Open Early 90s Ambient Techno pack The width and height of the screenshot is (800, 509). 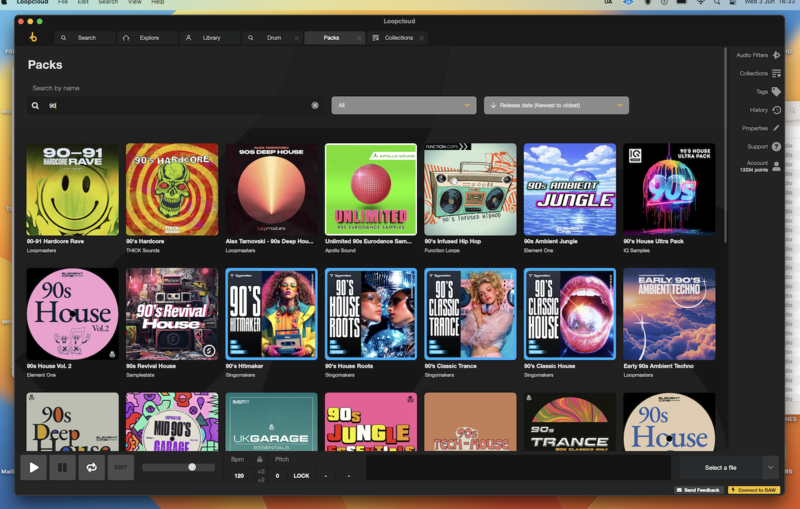669,314
